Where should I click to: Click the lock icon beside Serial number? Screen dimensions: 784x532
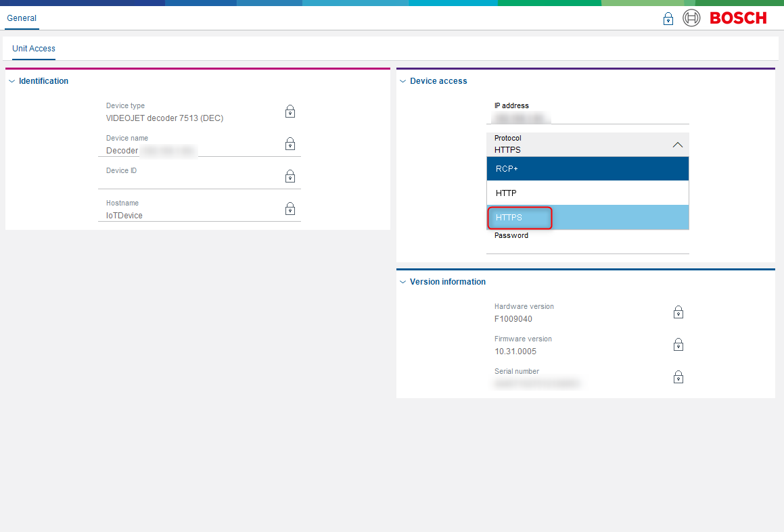coord(678,377)
